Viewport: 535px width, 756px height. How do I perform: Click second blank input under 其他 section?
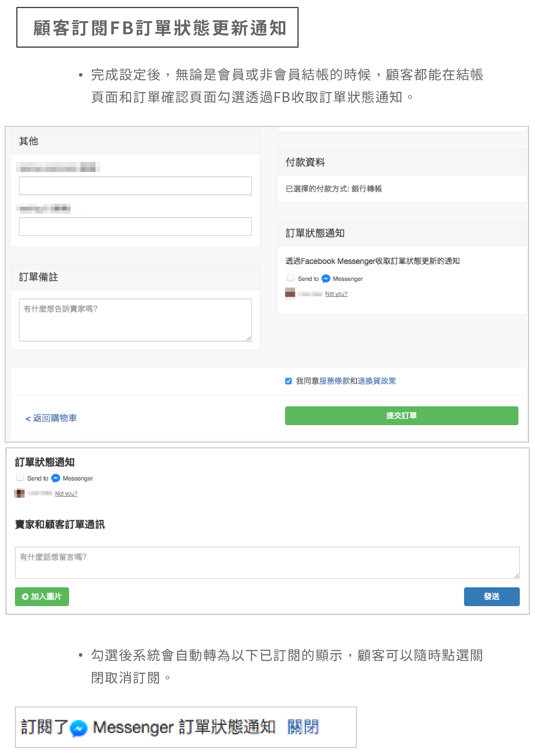[135, 226]
